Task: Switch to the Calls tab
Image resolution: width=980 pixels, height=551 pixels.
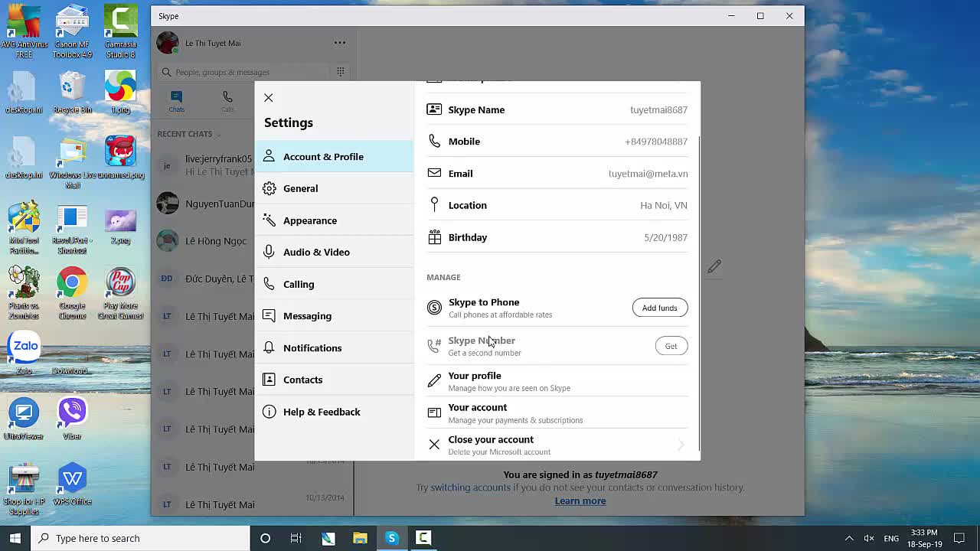Action: coord(227,101)
